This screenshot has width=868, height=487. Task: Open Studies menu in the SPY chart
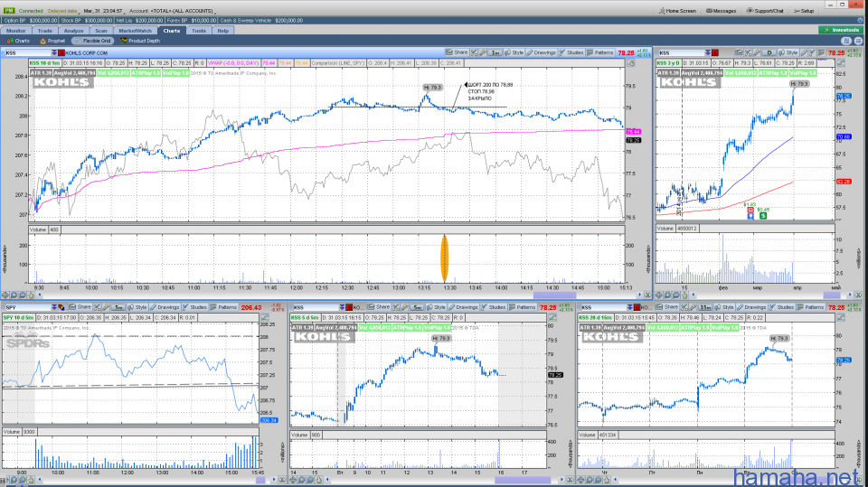(195, 307)
